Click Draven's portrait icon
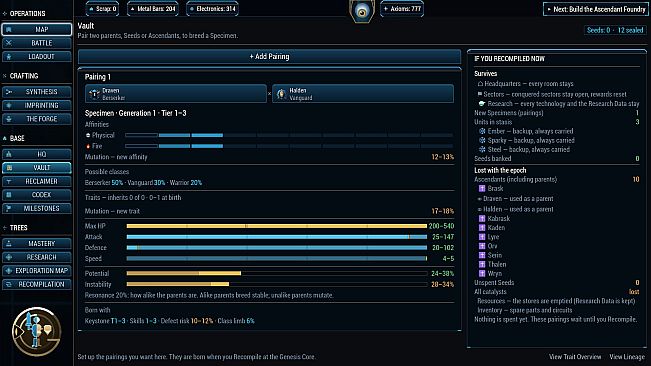 [x=94, y=94]
